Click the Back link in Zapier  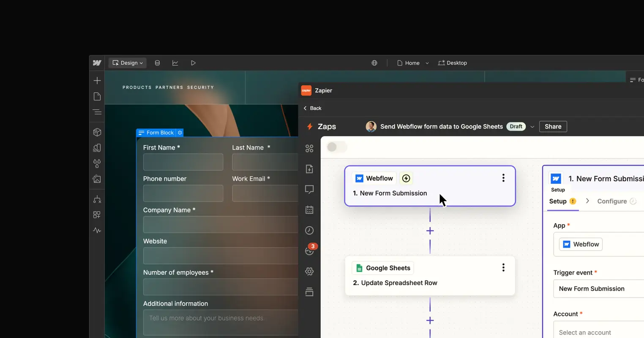312,108
